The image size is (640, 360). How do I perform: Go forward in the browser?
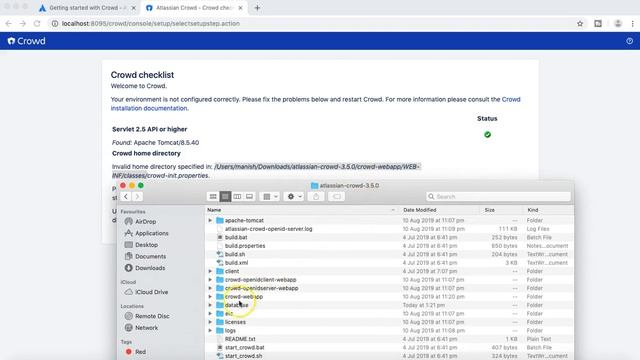[23, 24]
